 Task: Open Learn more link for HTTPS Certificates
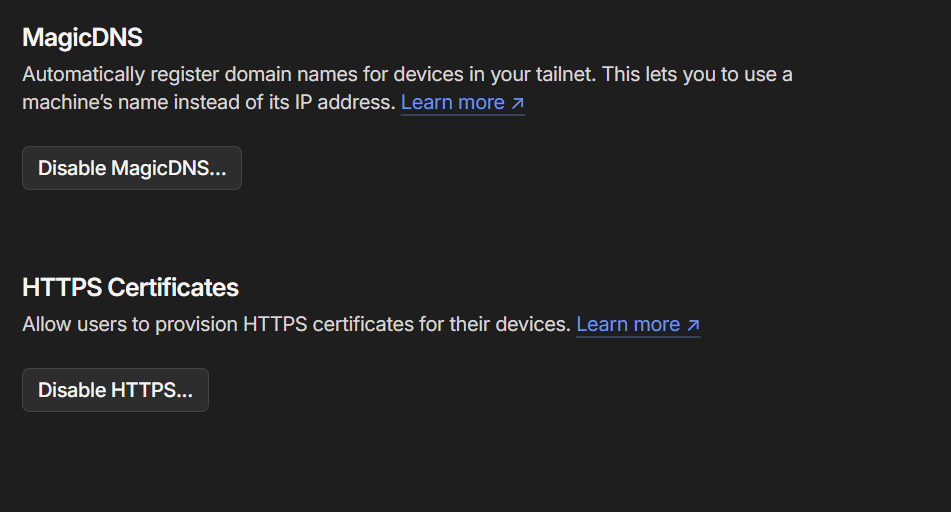coord(627,324)
